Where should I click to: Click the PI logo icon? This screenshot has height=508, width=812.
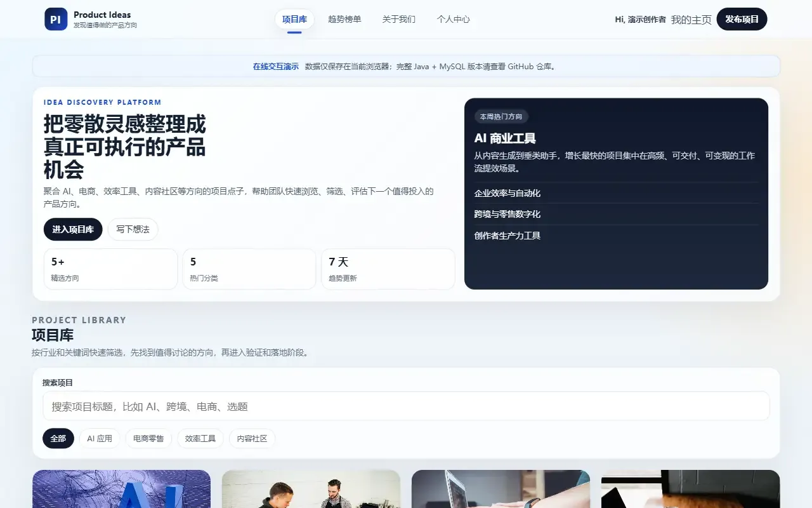pos(56,19)
